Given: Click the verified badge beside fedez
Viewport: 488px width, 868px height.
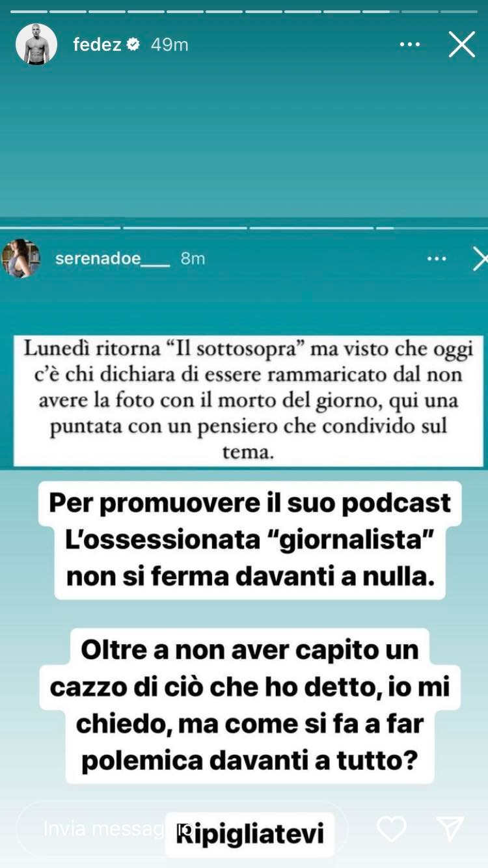Looking at the screenshot, I should pyautogui.click(x=133, y=44).
